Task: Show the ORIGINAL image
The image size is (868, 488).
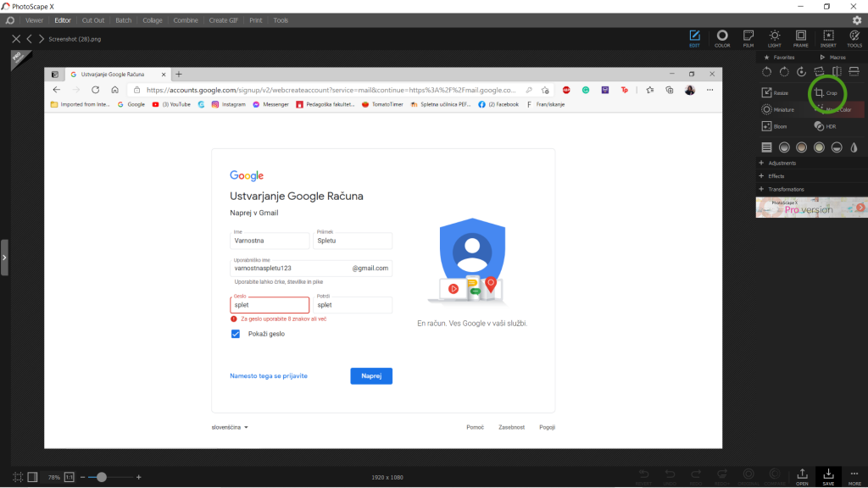Action: (748, 477)
